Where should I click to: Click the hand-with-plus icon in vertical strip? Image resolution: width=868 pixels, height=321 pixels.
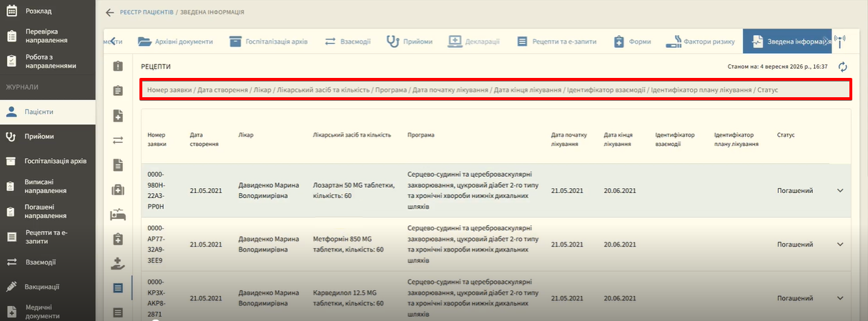point(118,264)
